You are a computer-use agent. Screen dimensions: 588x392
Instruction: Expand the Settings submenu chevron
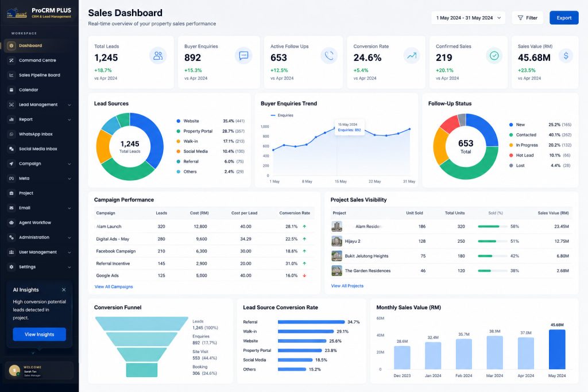(x=69, y=267)
